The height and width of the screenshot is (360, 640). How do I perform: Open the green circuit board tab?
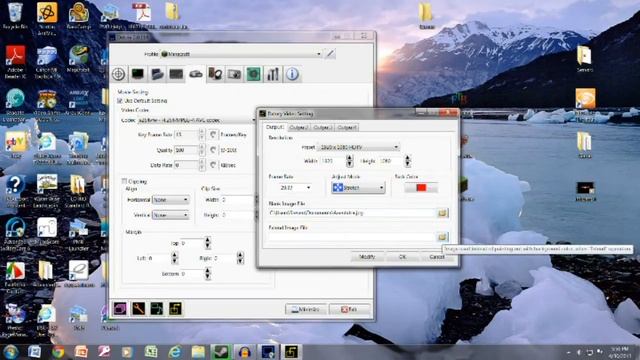pos(253,74)
